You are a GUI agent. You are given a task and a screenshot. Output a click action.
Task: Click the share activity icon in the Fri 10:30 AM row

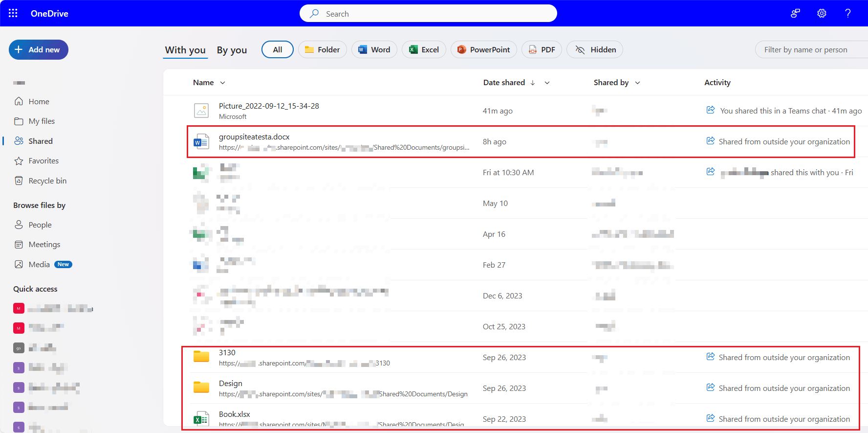tap(711, 172)
